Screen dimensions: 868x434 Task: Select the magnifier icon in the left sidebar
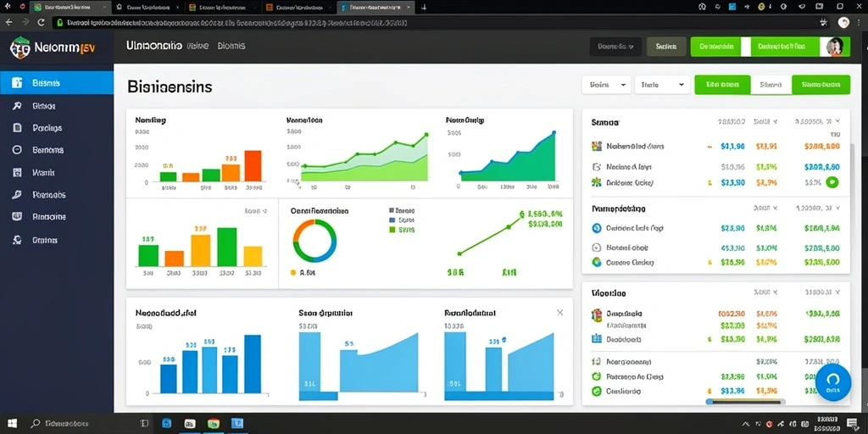tap(17, 106)
